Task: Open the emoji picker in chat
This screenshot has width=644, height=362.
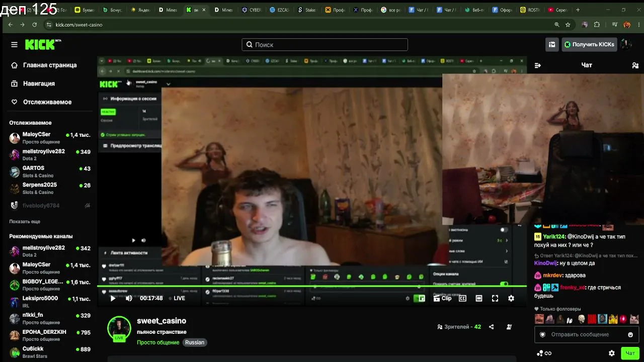Action: [630, 334]
